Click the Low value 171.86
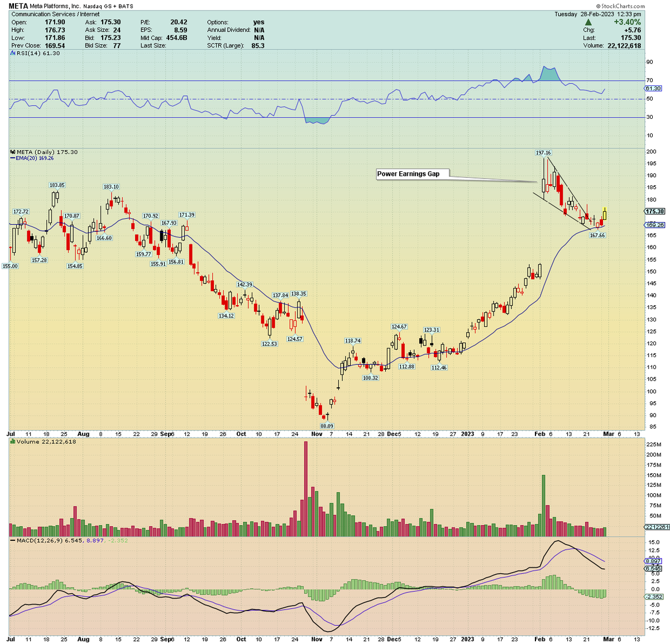 tap(55, 38)
